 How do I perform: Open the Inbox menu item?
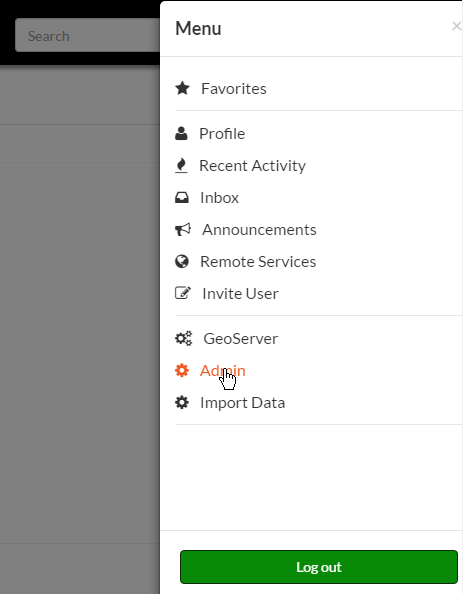pos(219,198)
